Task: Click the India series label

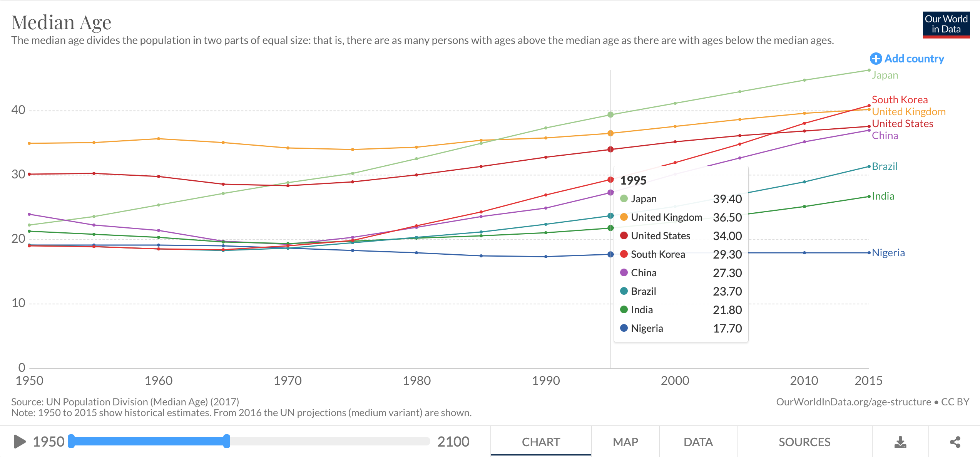Action: [883, 196]
